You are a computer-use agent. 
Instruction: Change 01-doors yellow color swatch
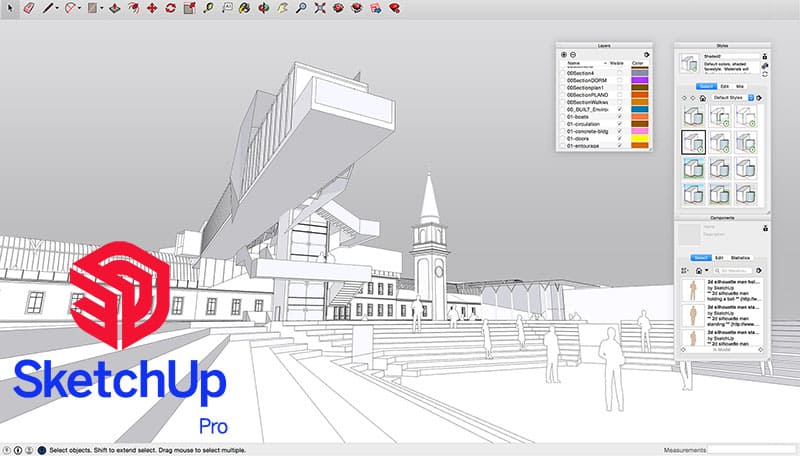pyautogui.click(x=640, y=138)
